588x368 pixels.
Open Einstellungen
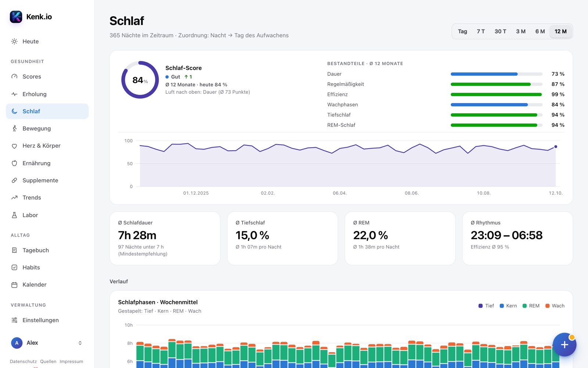coord(47,320)
